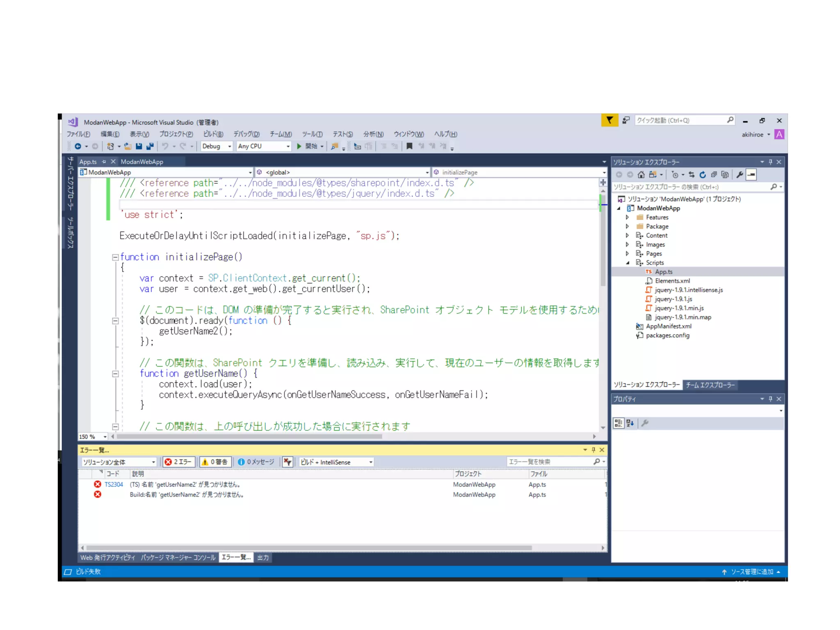The width and height of the screenshot is (840, 630).
Task: Click the notifications flag icon
Action: tap(609, 120)
